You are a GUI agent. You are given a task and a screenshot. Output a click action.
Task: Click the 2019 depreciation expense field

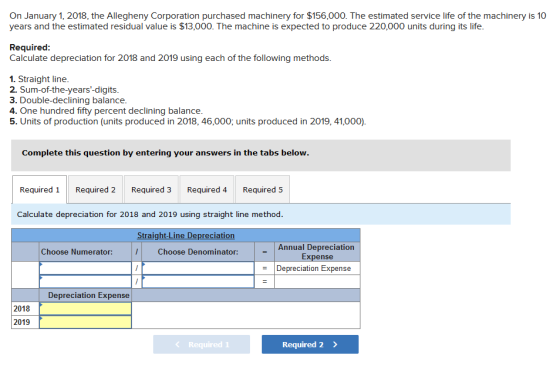(x=85, y=322)
